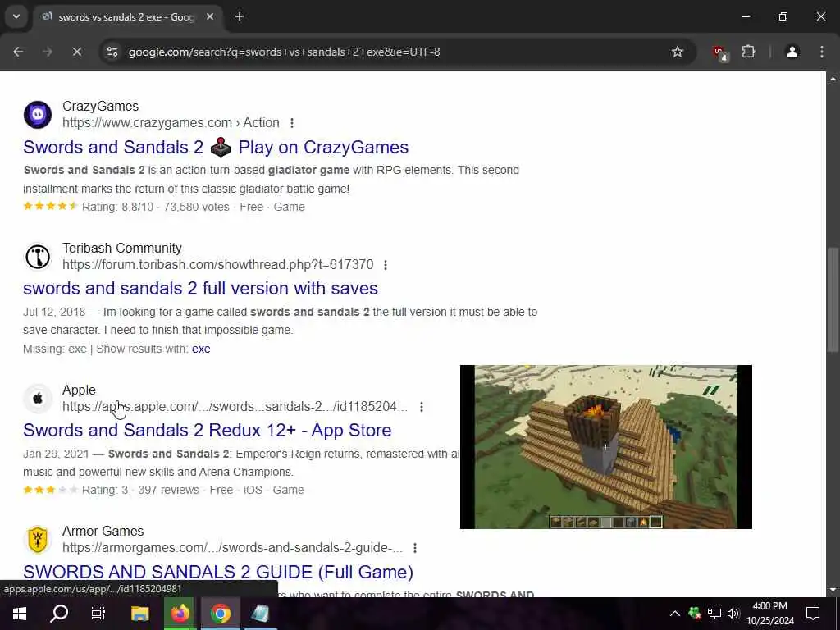Viewport: 840px width, 630px height.
Task: Open the Windows Start menu
Action: tap(20, 614)
